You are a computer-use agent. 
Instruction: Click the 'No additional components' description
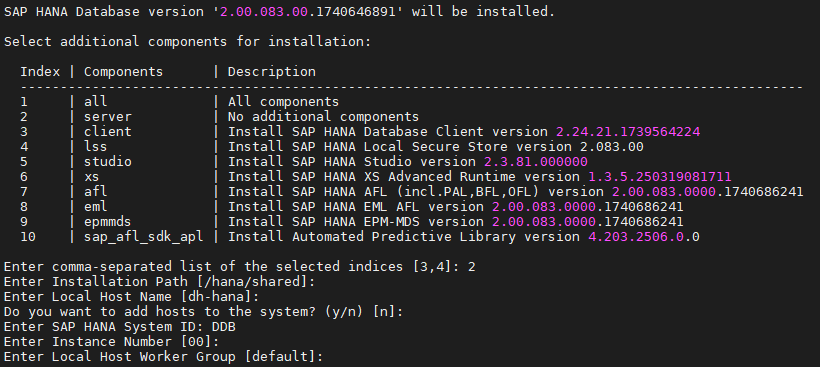coord(323,117)
